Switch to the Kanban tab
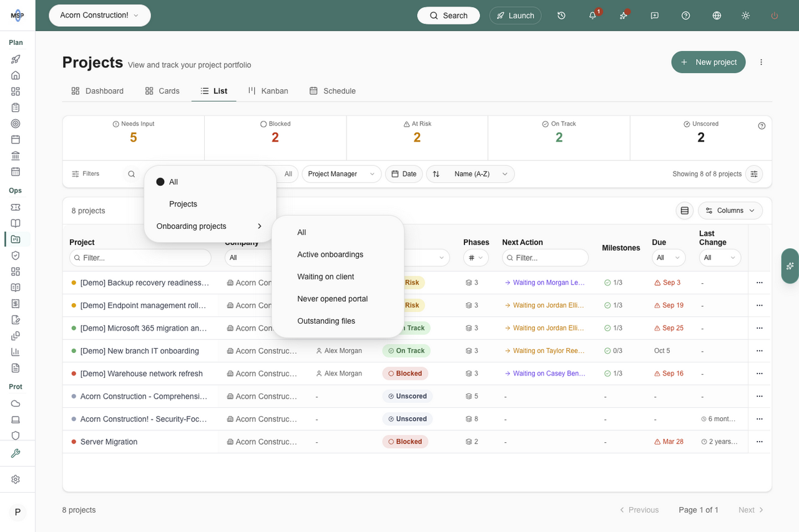799x532 pixels. point(268,91)
